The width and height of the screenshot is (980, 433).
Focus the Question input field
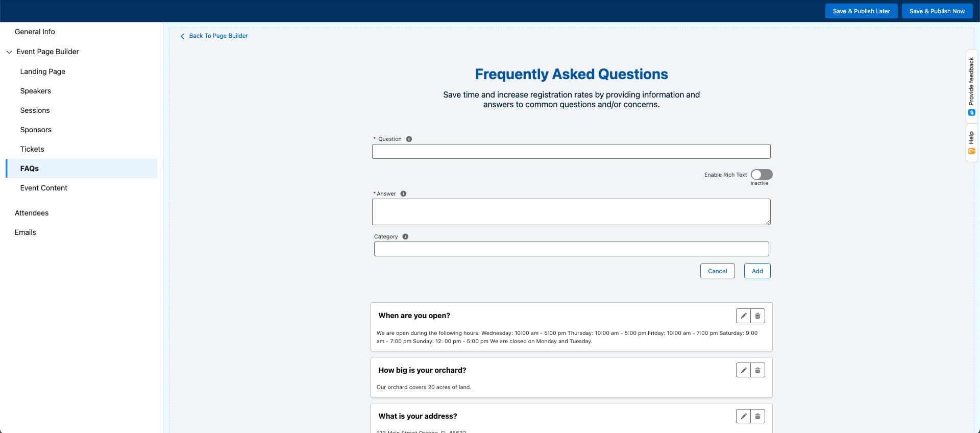click(571, 151)
